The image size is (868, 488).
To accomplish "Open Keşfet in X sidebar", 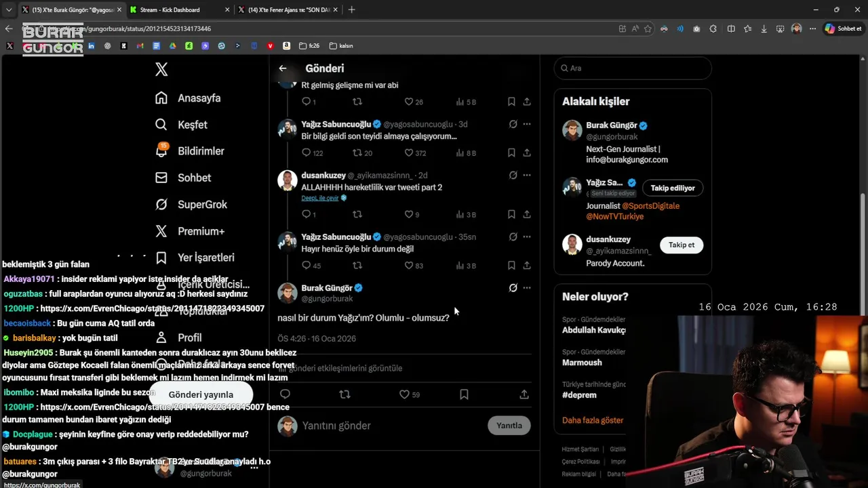I will (x=181, y=125).
